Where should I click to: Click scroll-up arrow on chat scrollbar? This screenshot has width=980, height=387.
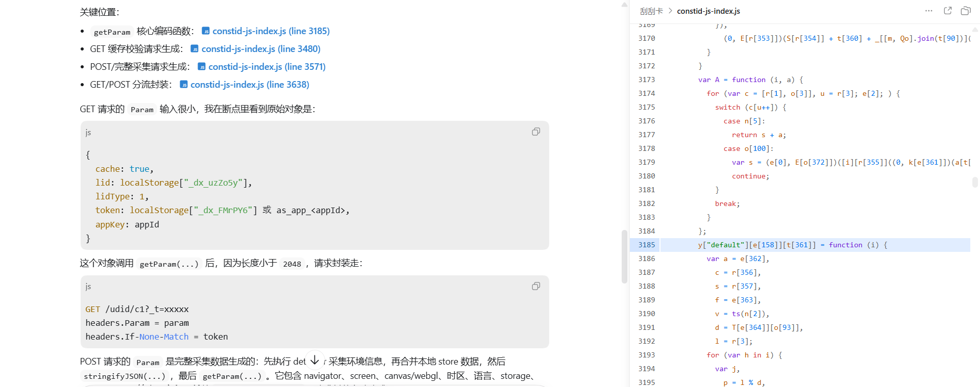[x=624, y=5]
